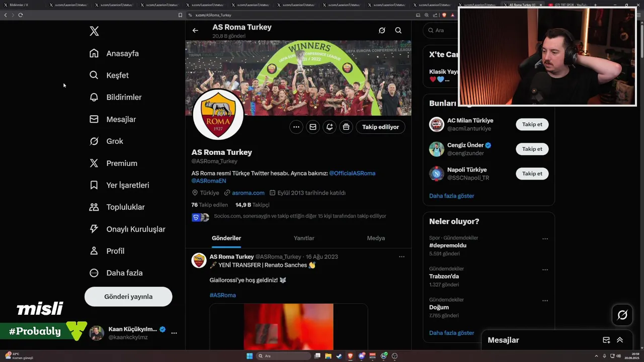Click Daha fazla göster under trends
644x362 pixels.
click(451, 333)
